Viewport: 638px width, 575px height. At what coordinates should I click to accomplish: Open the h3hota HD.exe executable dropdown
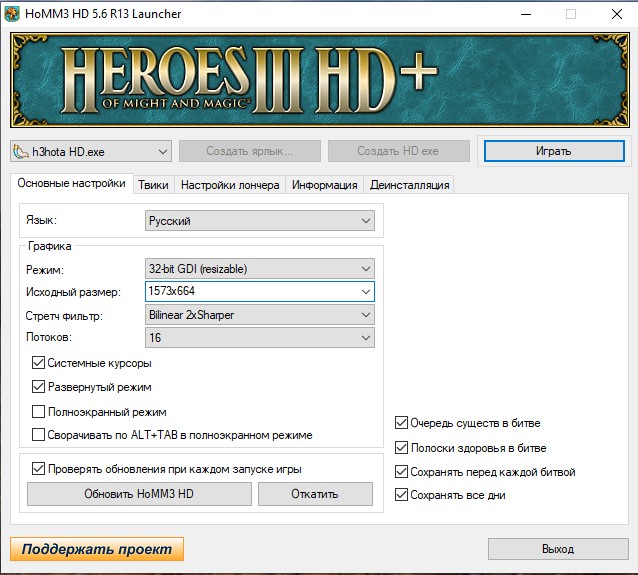(91, 151)
